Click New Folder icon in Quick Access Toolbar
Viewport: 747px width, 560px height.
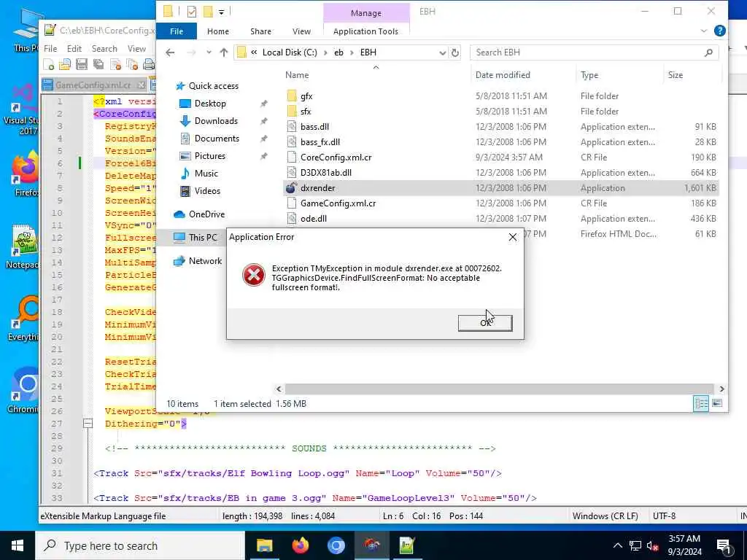208,12
